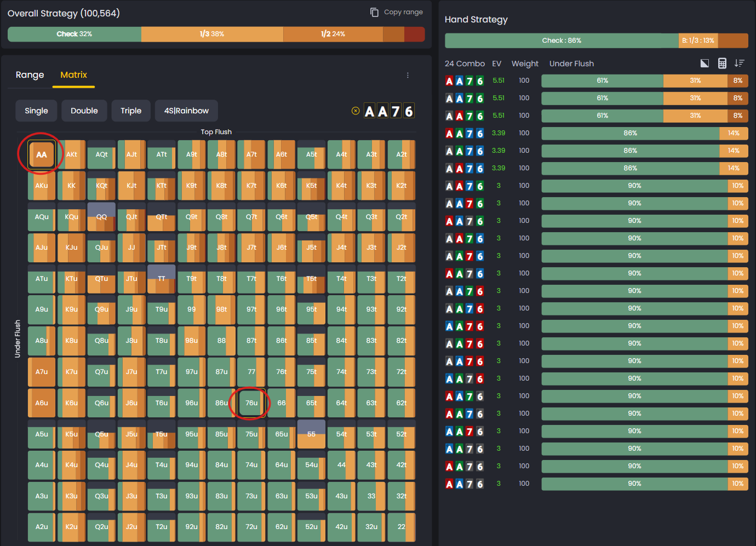Click the KK cell in the matrix
756x546 pixels.
tap(71, 186)
